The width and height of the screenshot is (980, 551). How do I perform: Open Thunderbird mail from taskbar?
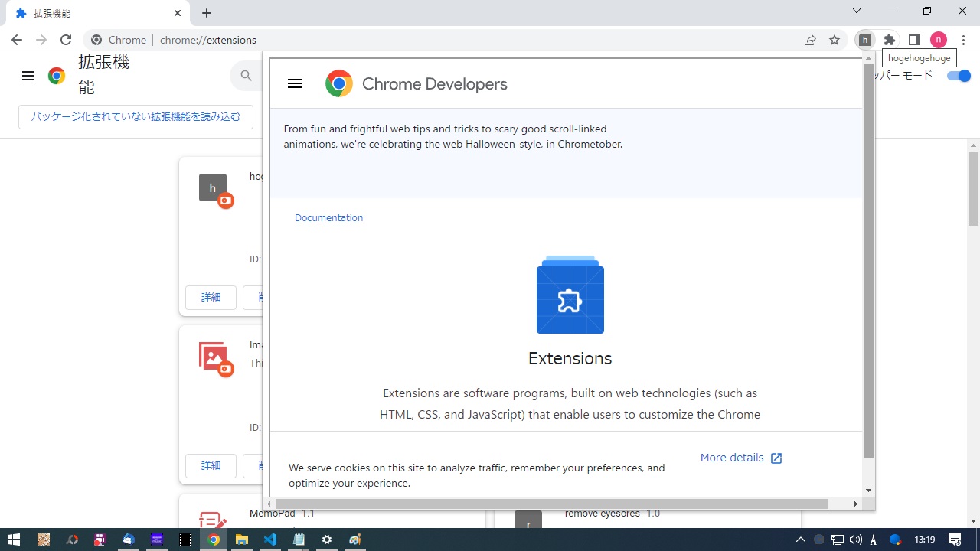click(x=128, y=540)
